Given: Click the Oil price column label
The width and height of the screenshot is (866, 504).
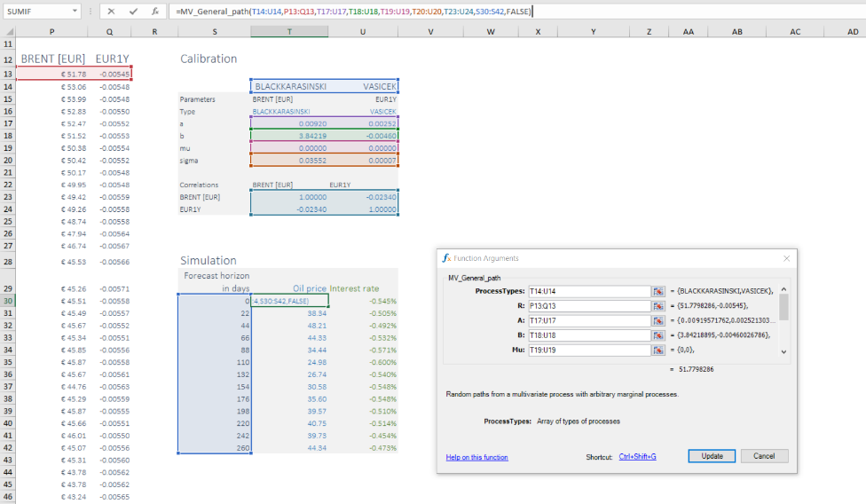Looking at the screenshot, I should pyautogui.click(x=310, y=288).
